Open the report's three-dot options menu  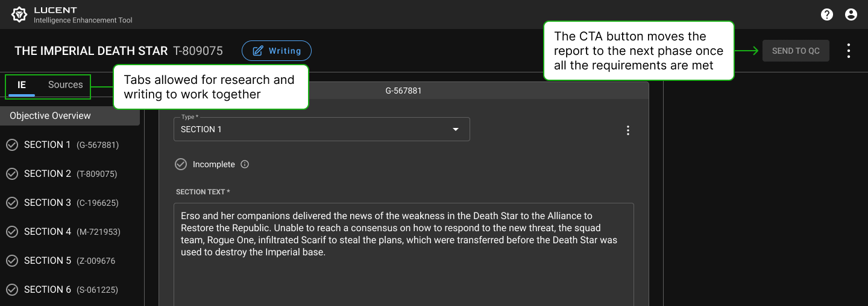pyautogui.click(x=849, y=51)
